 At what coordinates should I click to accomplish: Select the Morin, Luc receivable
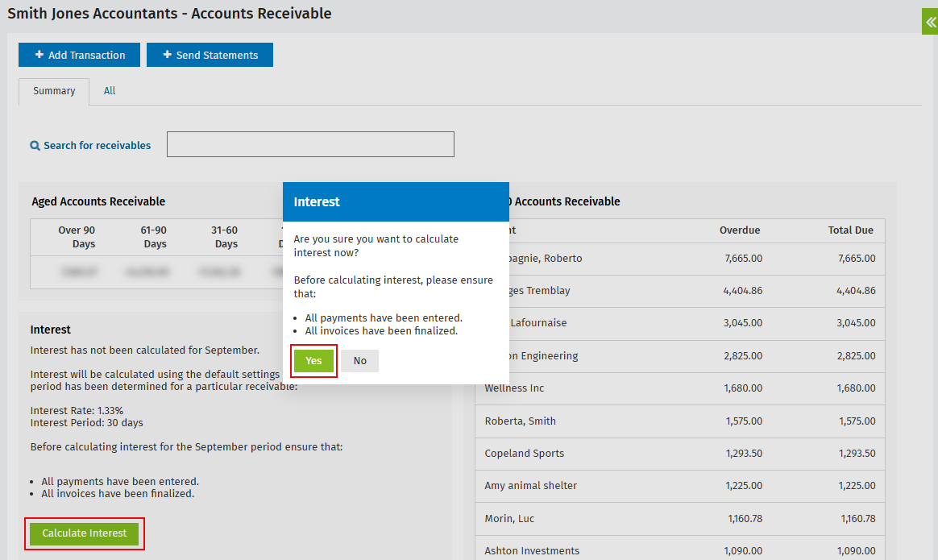click(680, 519)
